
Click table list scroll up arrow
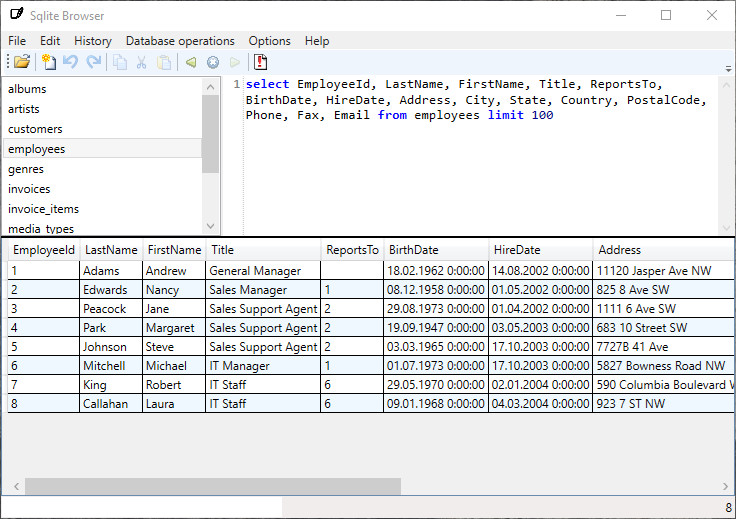[x=210, y=87]
